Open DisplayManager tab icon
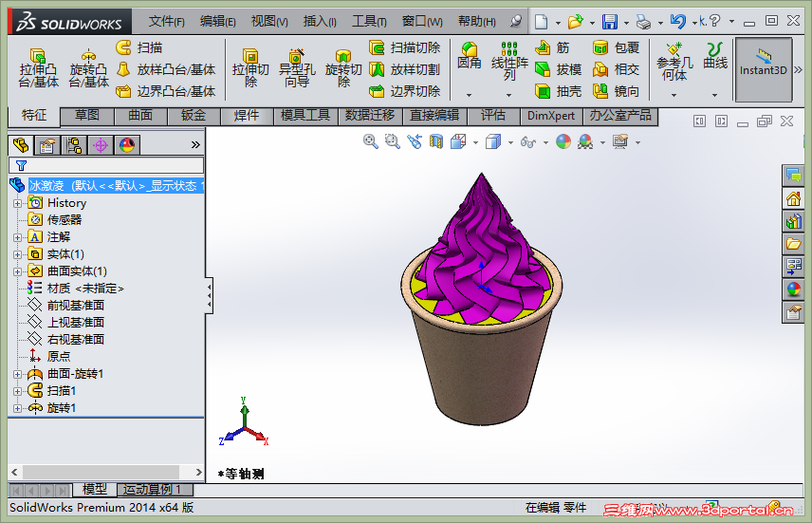The image size is (812, 523). pyautogui.click(x=127, y=145)
